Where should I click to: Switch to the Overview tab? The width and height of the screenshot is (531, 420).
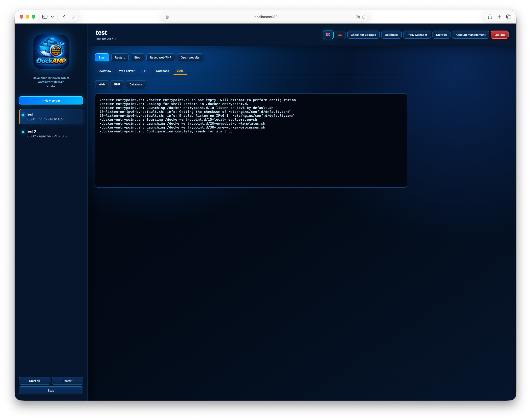[105, 71]
